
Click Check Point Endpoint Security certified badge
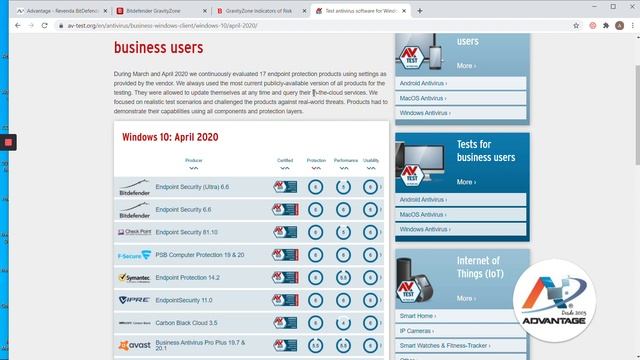coord(285,232)
